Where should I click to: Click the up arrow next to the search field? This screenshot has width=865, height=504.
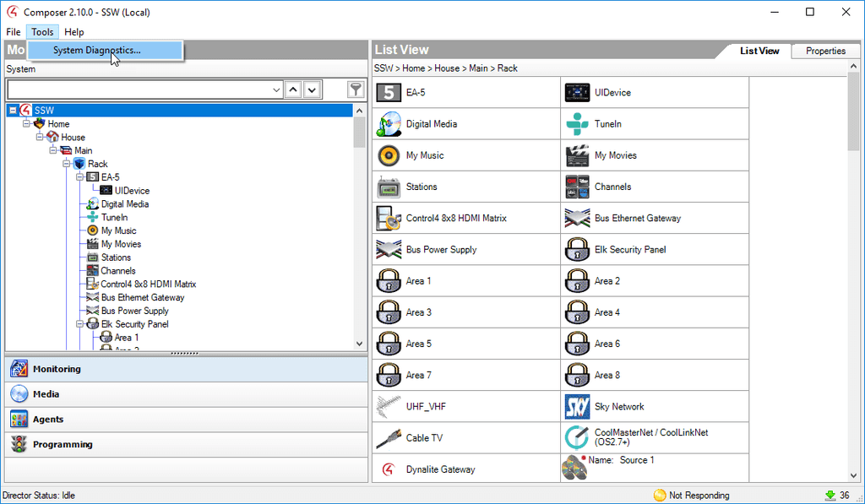point(294,89)
